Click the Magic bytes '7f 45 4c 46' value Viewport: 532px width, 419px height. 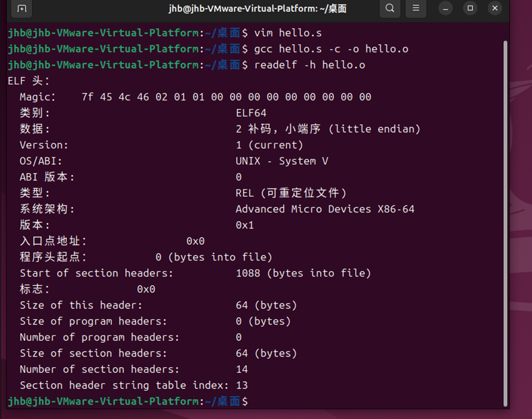pyautogui.click(x=116, y=97)
